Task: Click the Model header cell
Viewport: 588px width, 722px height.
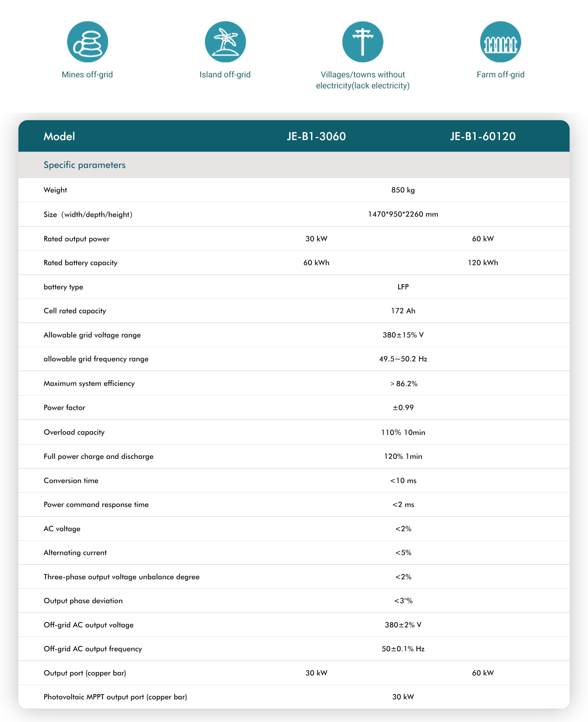Action: [59, 136]
